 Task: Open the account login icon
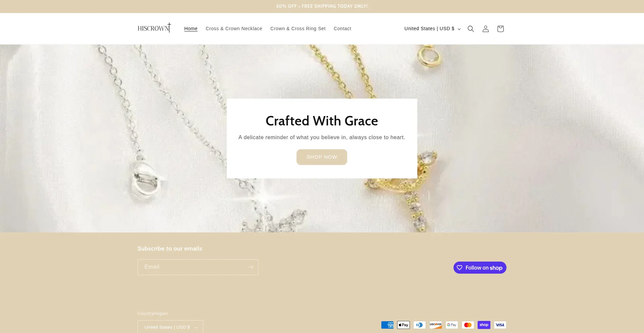485,29
